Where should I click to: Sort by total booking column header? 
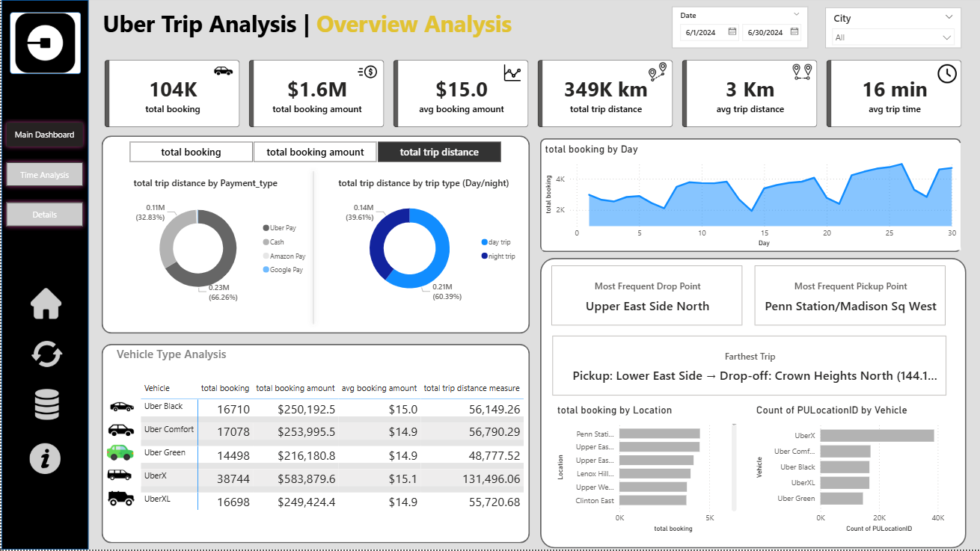pos(225,388)
